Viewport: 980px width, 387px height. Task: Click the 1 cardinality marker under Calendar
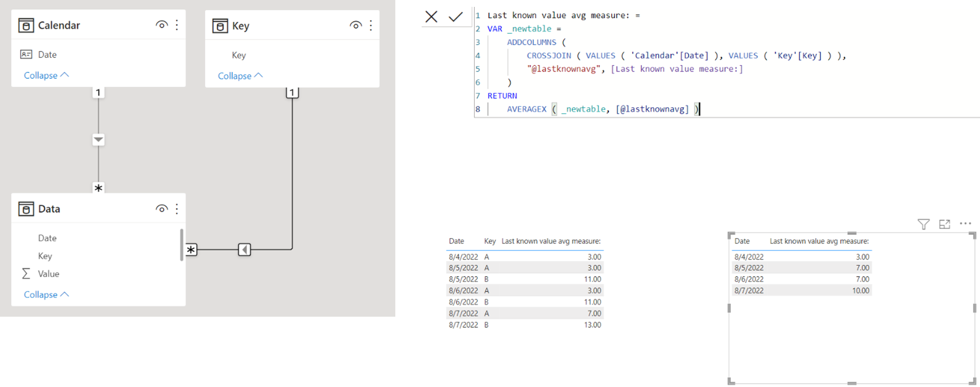click(98, 92)
